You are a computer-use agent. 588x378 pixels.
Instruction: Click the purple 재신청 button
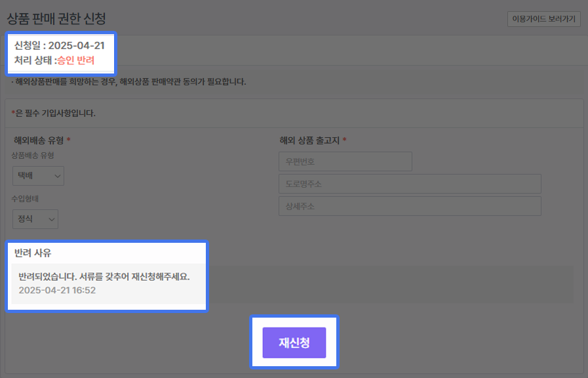point(294,343)
